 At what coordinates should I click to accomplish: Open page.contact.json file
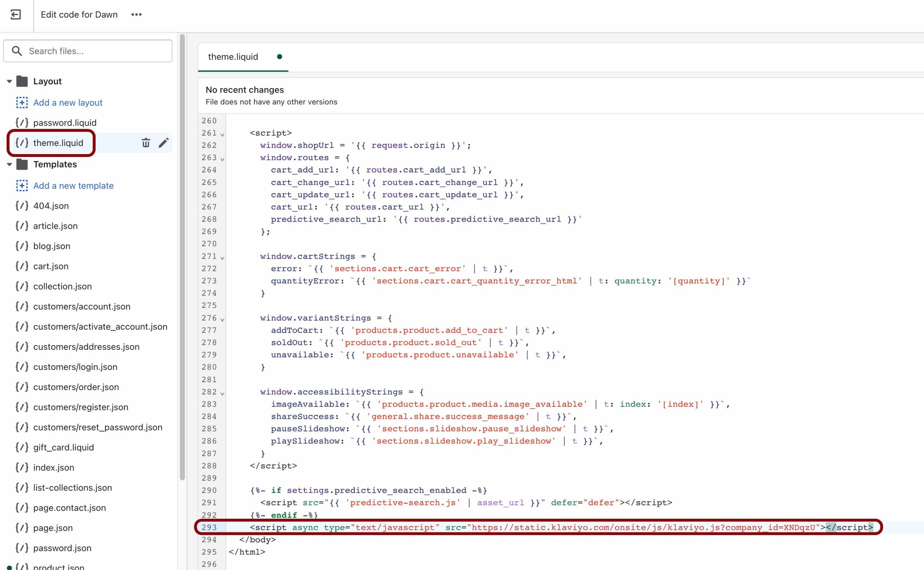coord(70,508)
